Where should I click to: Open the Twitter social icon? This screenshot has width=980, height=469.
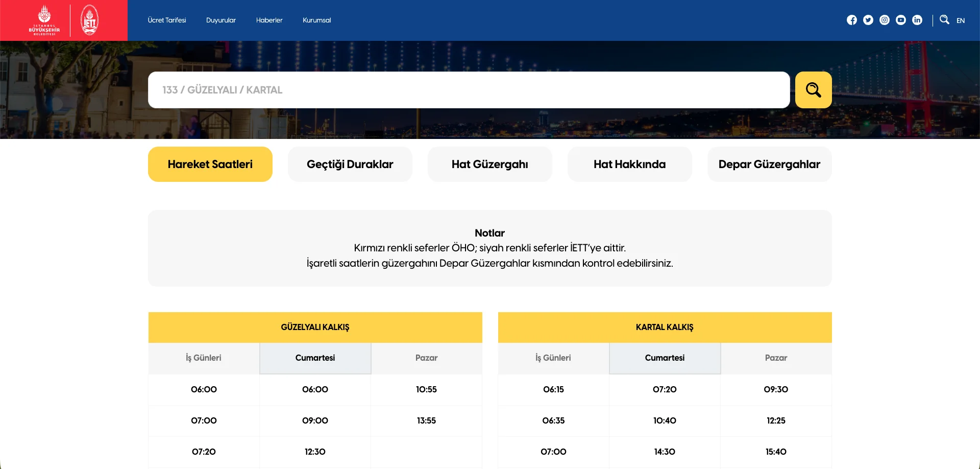[868, 20]
